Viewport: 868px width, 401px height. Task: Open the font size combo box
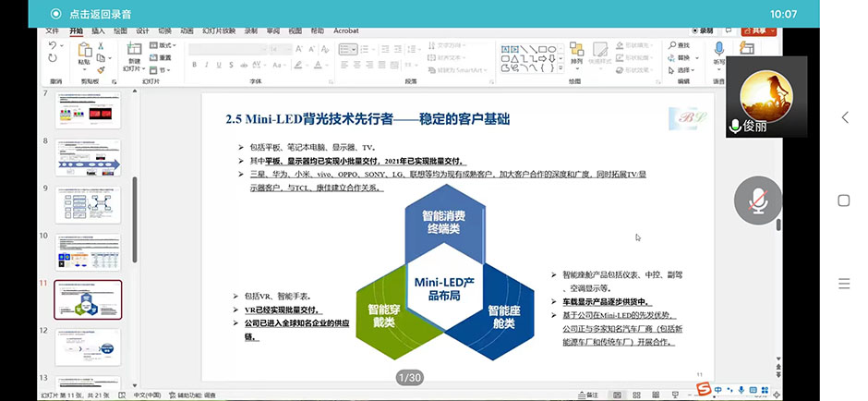[280, 49]
